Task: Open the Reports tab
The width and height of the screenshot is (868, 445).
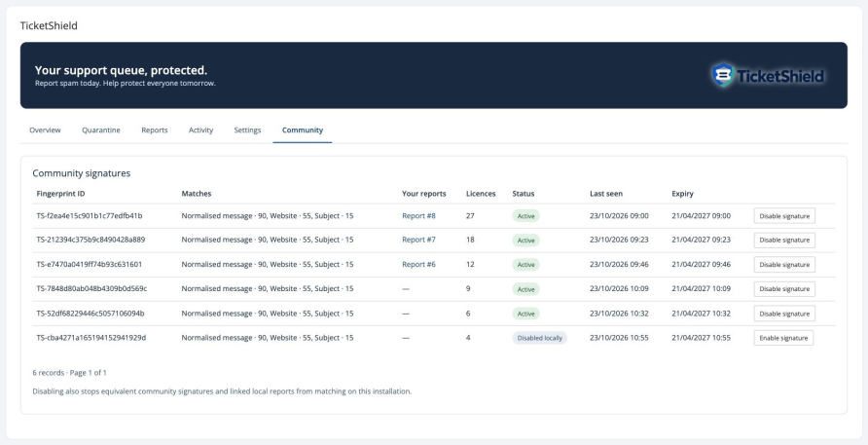Action: (x=155, y=130)
